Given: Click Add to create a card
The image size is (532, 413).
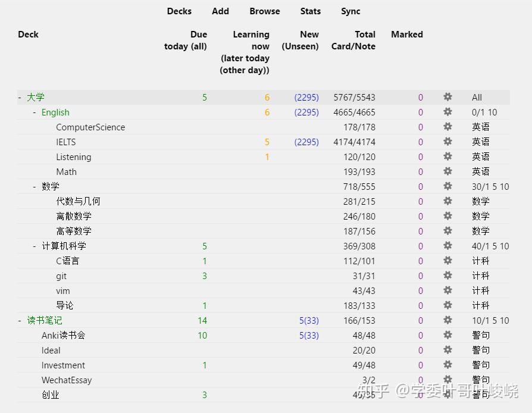Looking at the screenshot, I should pos(220,11).
